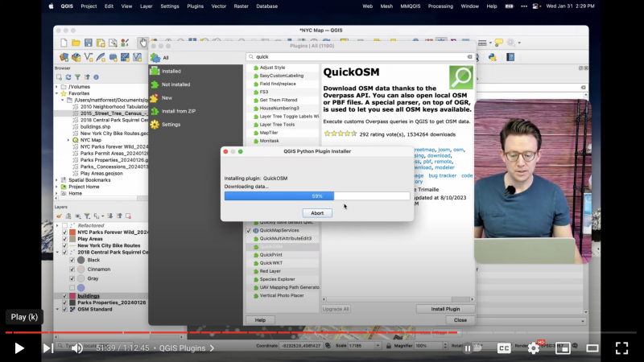
Task: Uncheck the QuickMapServices plugin checkbox
Action: pyautogui.click(x=249, y=230)
